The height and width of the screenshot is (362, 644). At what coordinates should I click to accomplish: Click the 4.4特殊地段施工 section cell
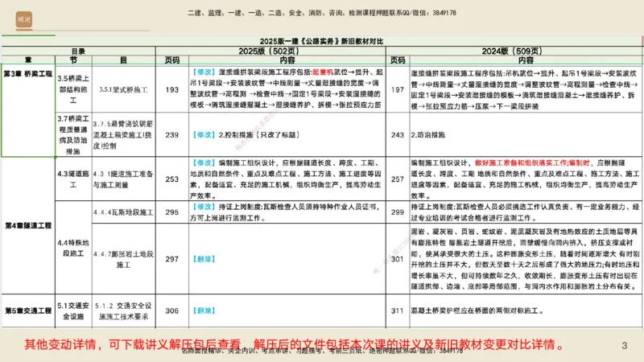73,248
